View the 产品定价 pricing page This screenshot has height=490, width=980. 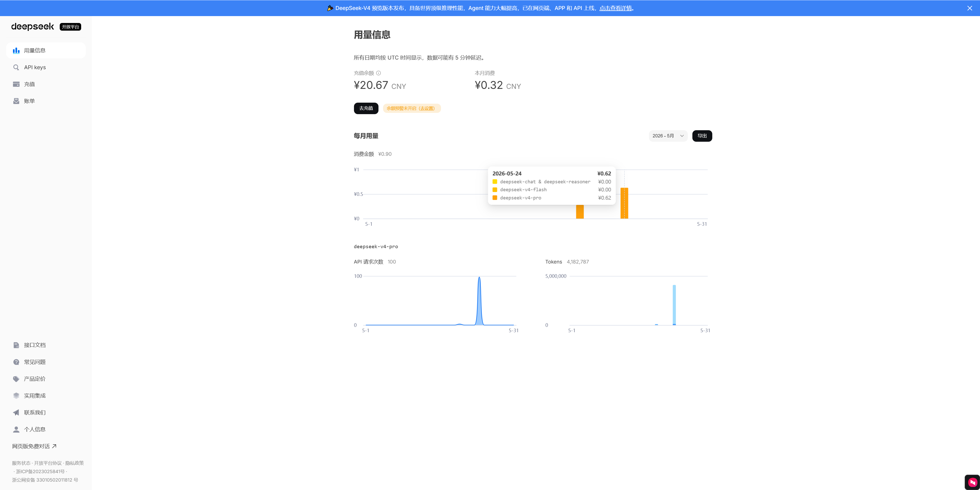pos(46,379)
